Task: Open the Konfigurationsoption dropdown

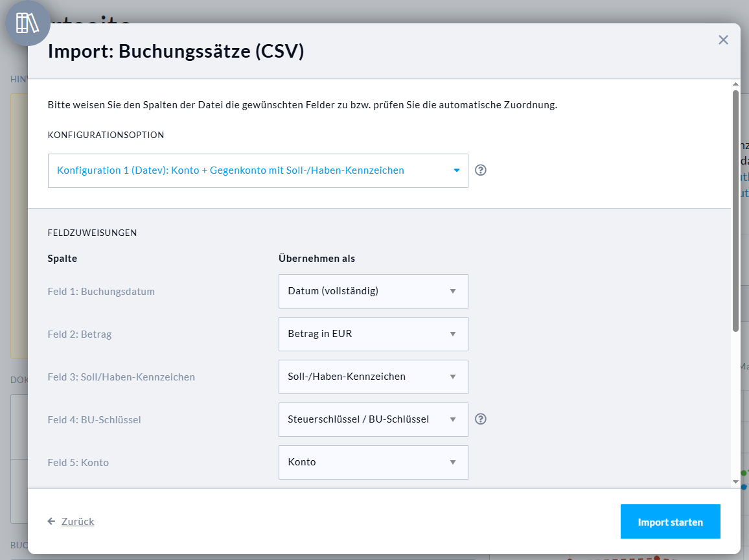Action: click(258, 170)
